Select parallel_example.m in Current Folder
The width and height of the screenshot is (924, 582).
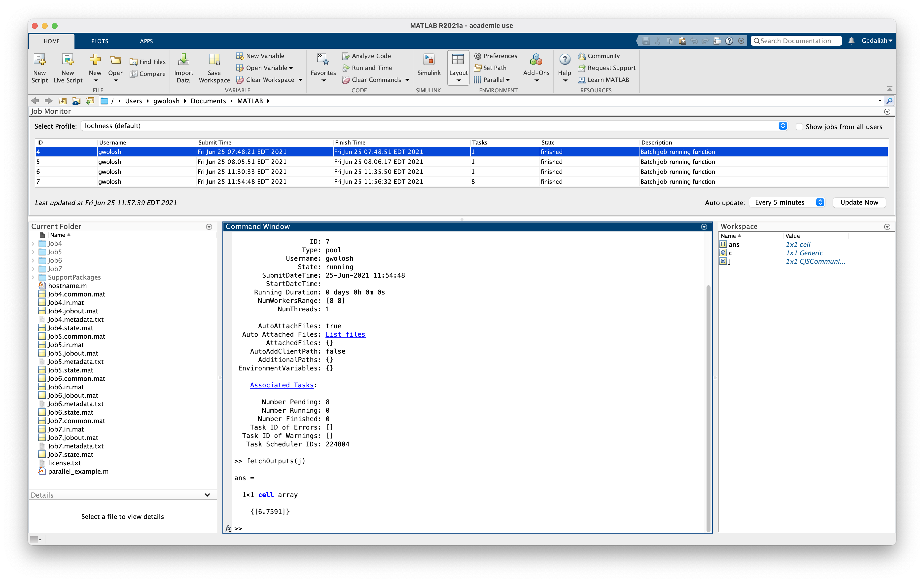[78, 472]
